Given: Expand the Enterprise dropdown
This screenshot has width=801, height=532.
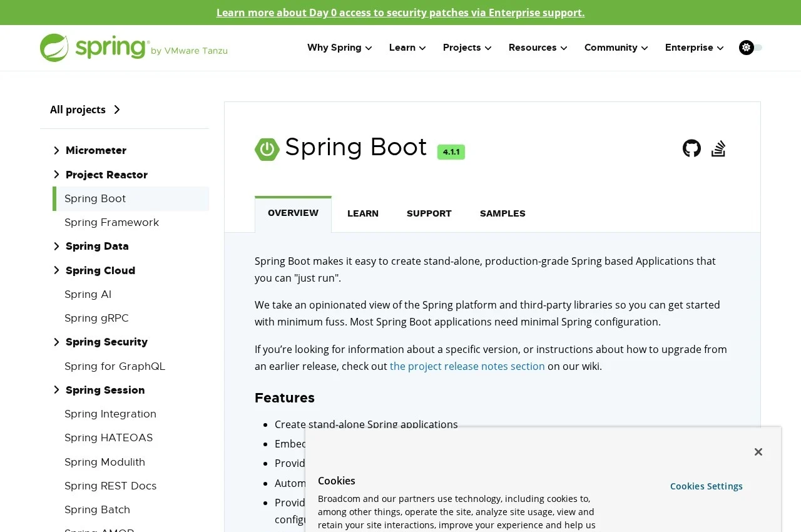Looking at the screenshot, I should (695, 48).
